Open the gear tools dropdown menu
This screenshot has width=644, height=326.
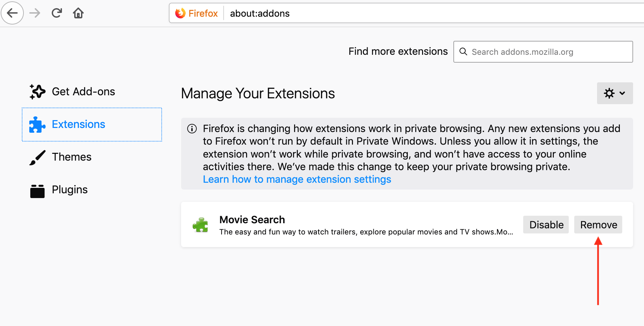coord(615,93)
